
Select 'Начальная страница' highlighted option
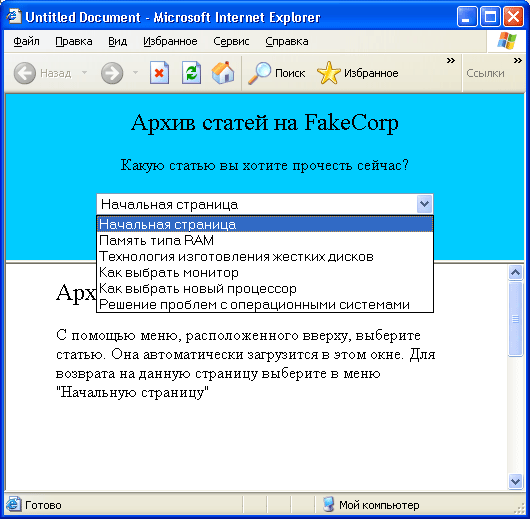(265, 224)
